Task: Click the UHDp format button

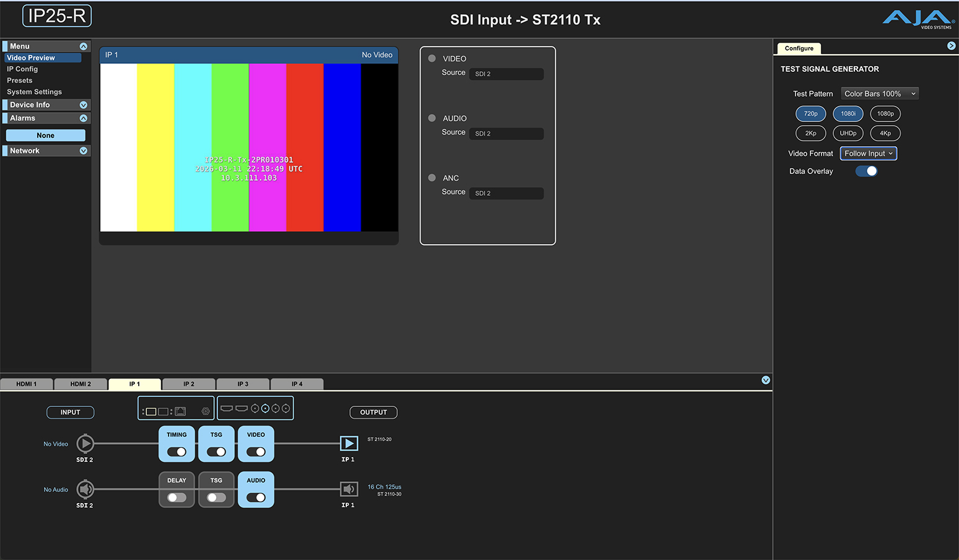Action: coord(847,133)
